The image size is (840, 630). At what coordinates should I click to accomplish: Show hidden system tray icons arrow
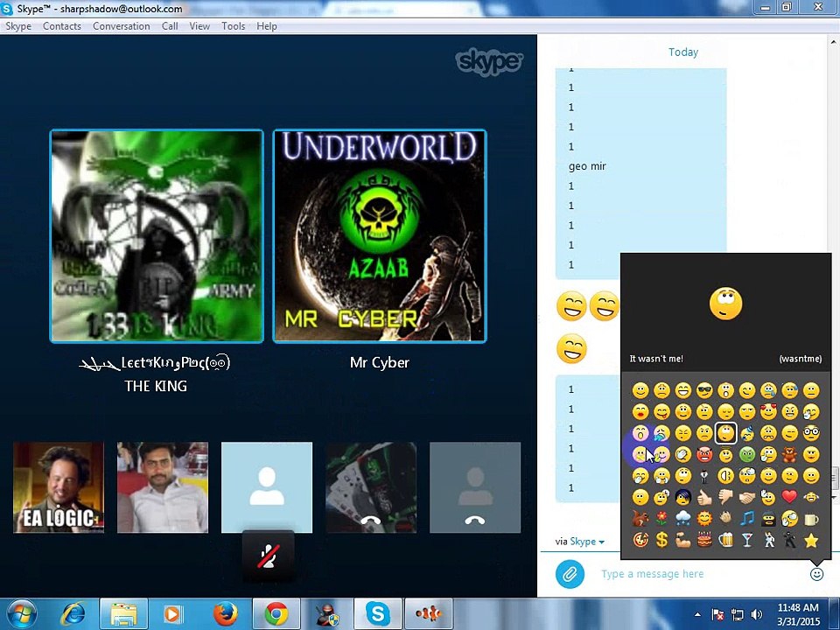(697, 614)
